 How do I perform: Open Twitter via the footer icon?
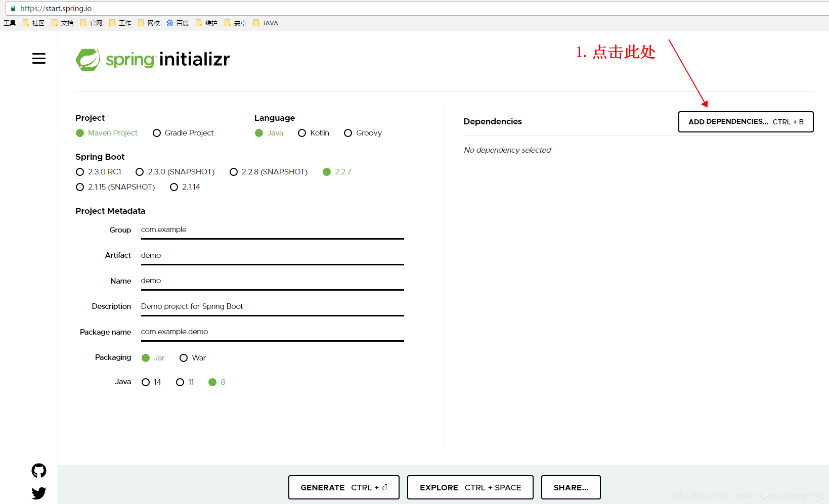[x=38, y=493]
